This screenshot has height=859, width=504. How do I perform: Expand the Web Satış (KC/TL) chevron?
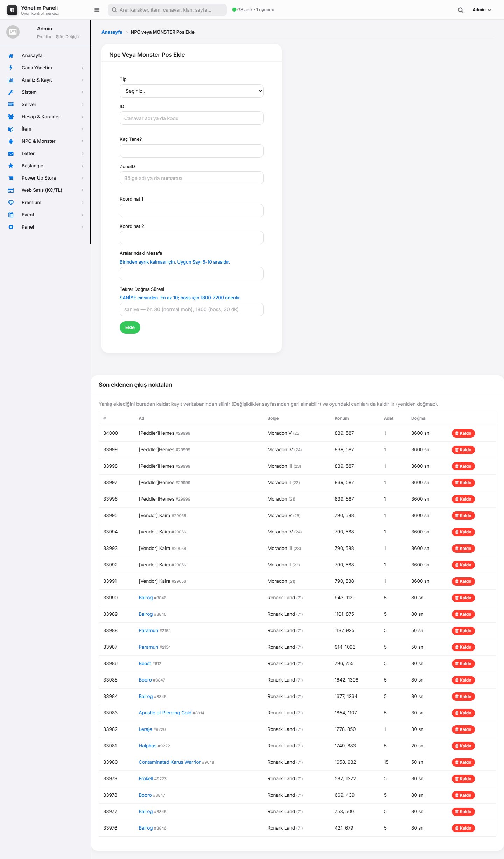83,190
